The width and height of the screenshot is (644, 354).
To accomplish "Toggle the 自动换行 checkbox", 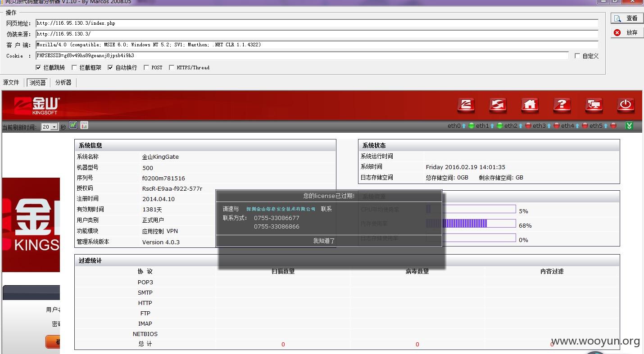I will (110, 67).
